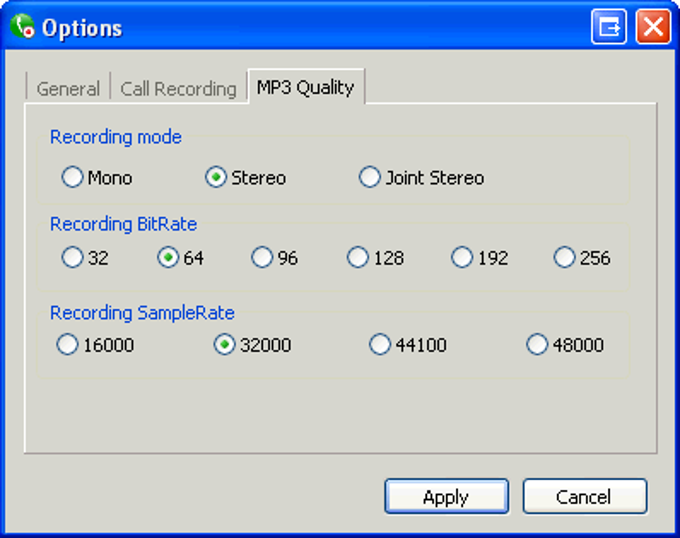Close the Options window
Image resolution: width=680 pixels, height=538 pixels.
[653, 27]
